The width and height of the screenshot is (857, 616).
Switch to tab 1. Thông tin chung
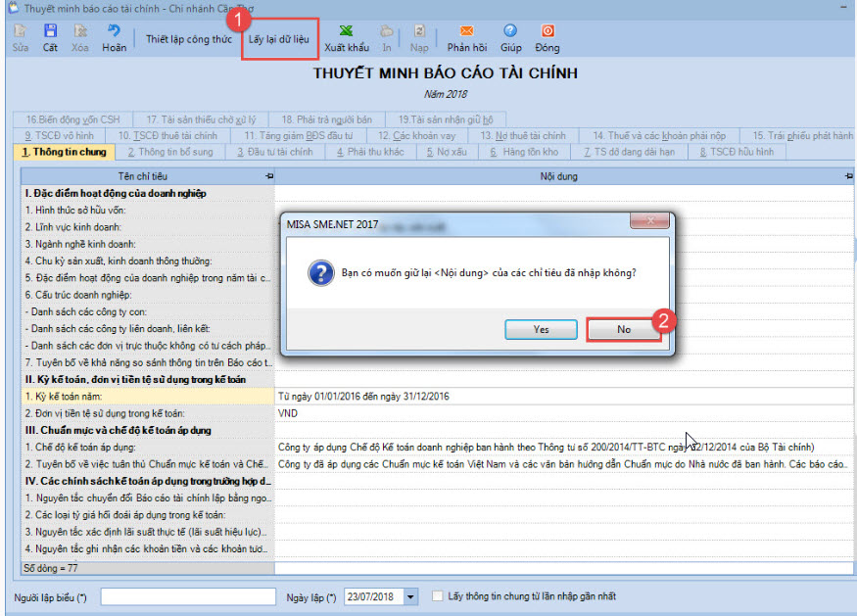coord(64,152)
